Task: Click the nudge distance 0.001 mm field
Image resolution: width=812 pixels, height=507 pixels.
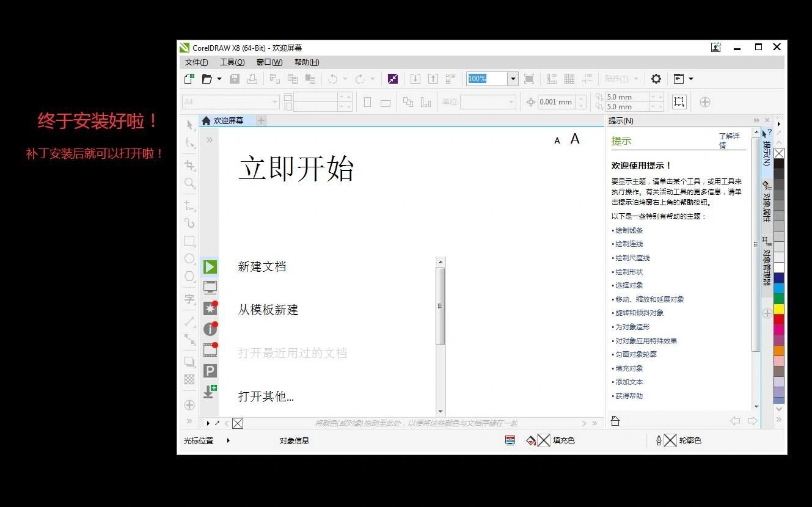Action: point(556,102)
